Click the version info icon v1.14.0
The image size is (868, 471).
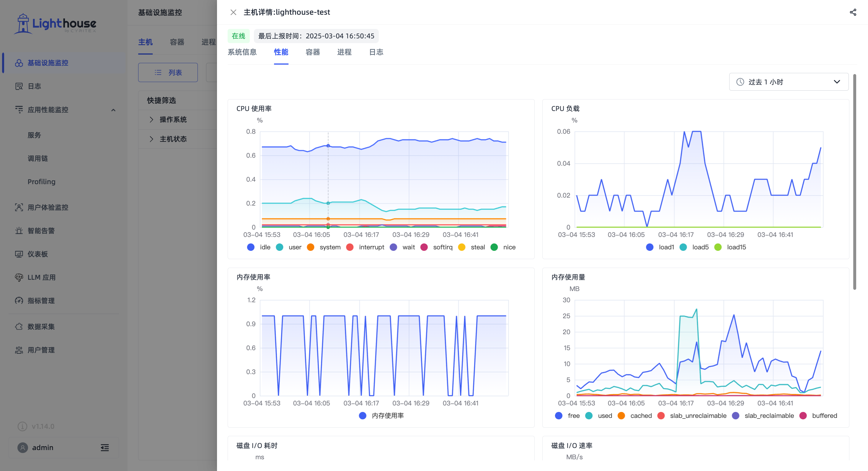pos(22,426)
